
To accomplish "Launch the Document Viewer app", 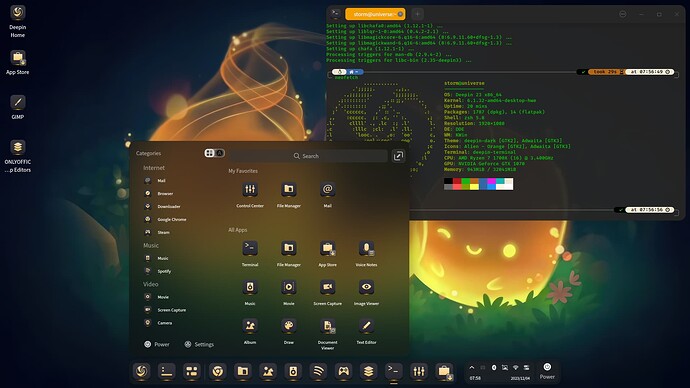I will [327, 326].
